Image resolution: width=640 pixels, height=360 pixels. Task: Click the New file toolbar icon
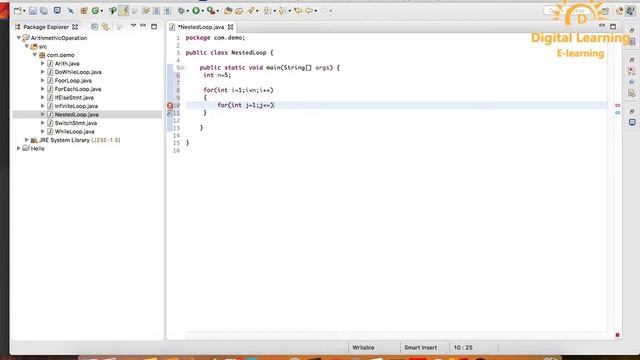click(17, 11)
